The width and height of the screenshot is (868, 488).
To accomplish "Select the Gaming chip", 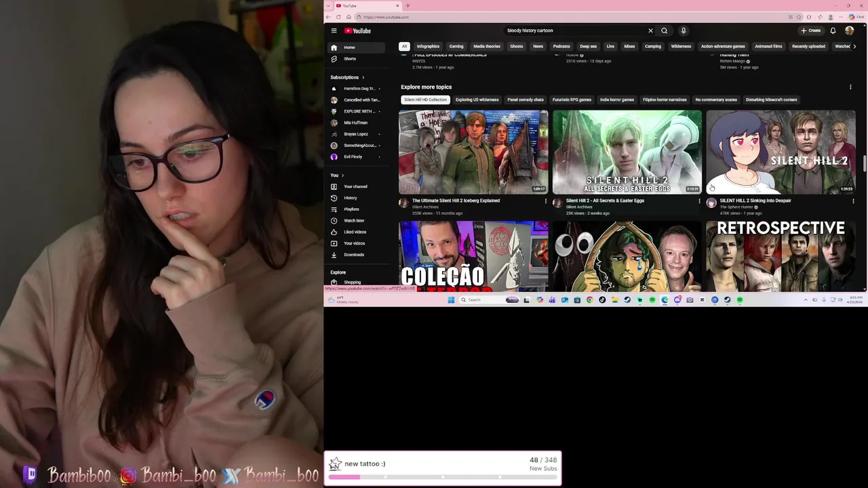I will pos(456,46).
